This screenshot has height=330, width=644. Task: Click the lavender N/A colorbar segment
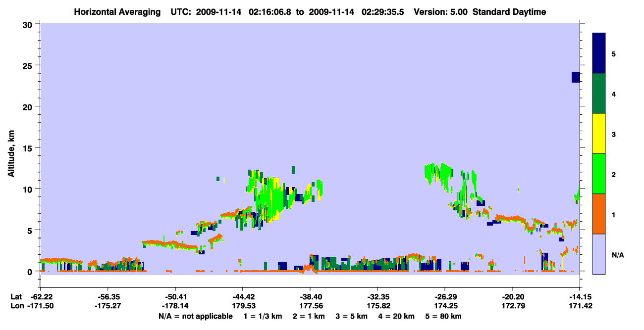599,254
